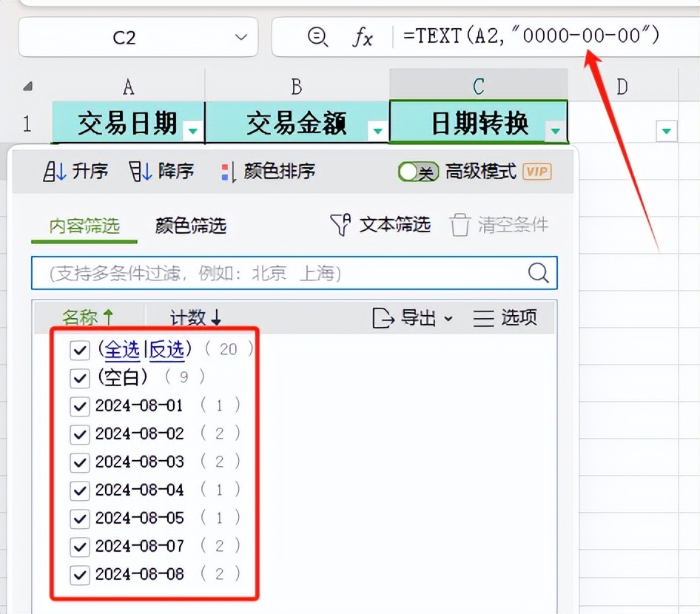Click the VIP badge next to 高级模式

[537, 172]
